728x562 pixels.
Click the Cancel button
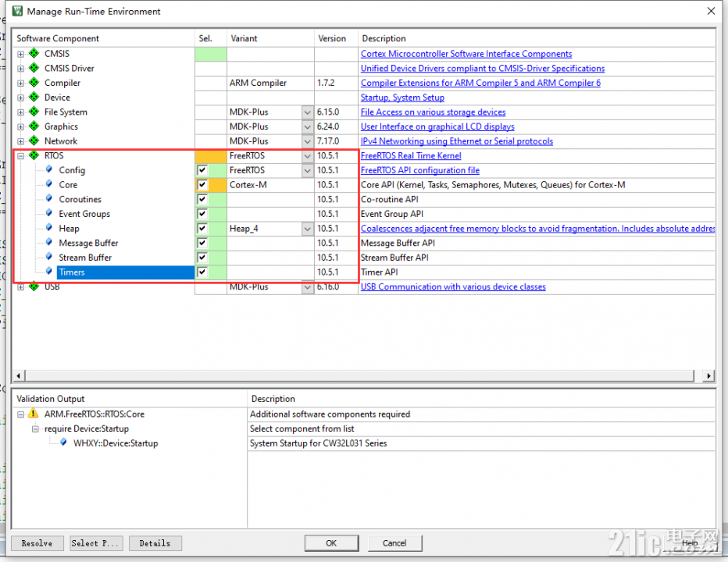pos(394,543)
